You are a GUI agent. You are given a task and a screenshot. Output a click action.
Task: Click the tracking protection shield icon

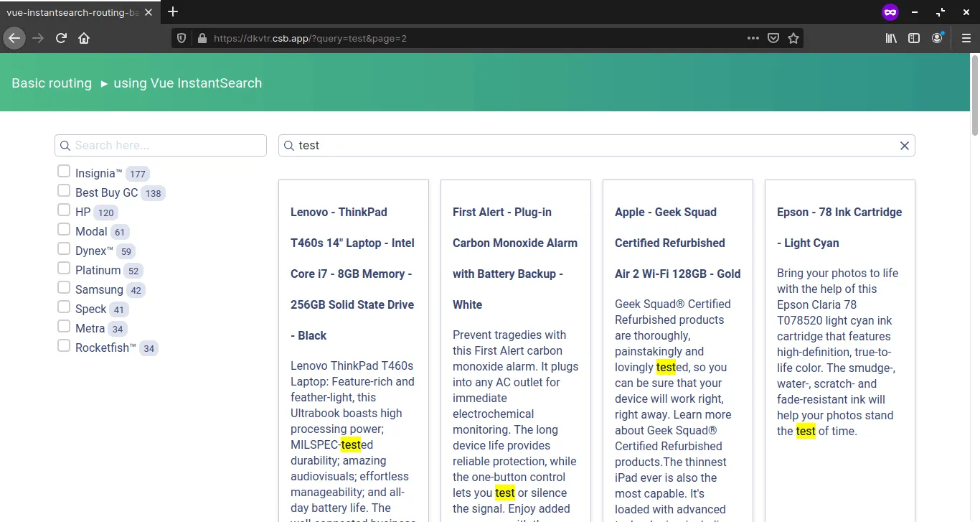pyautogui.click(x=182, y=38)
